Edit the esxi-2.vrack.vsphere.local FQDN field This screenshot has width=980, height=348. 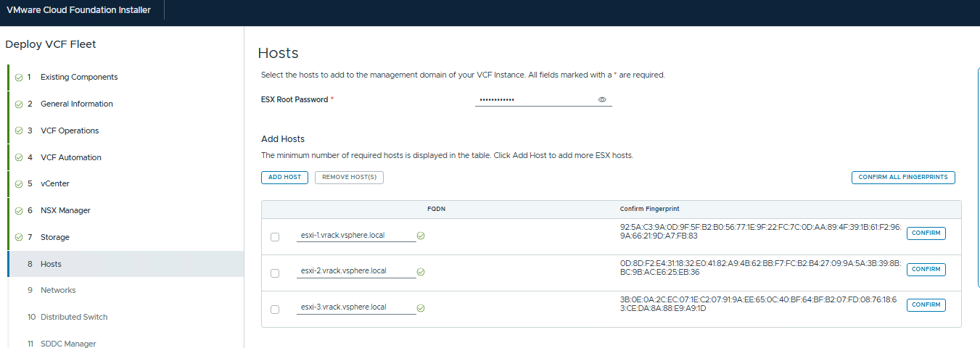pyautogui.click(x=356, y=271)
